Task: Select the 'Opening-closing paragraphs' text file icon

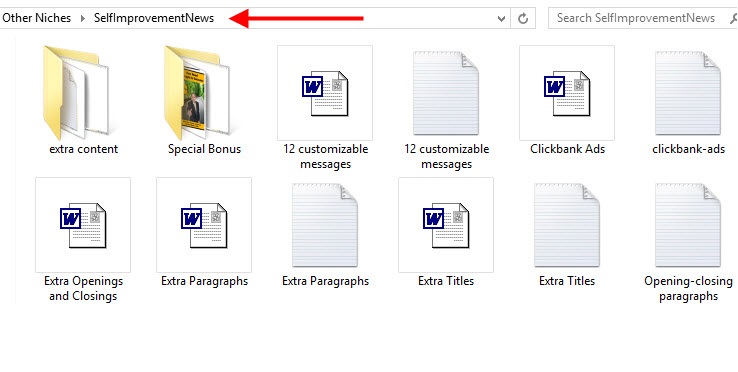Action: tap(688, 225)
